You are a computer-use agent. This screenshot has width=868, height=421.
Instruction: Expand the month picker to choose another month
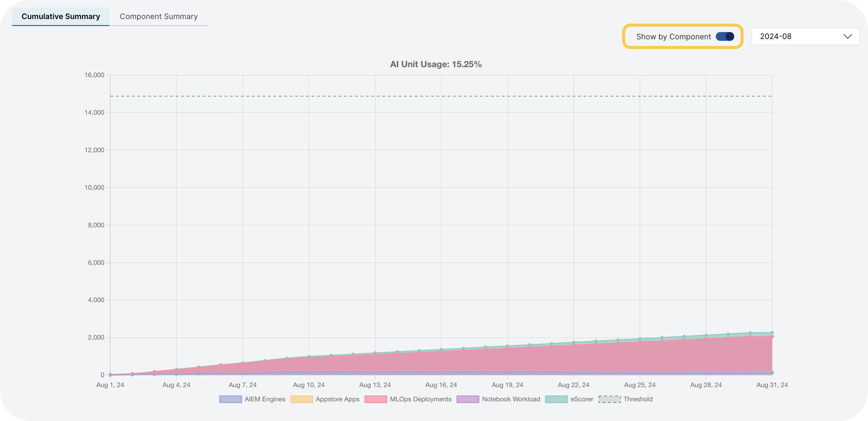coord(805,36)
